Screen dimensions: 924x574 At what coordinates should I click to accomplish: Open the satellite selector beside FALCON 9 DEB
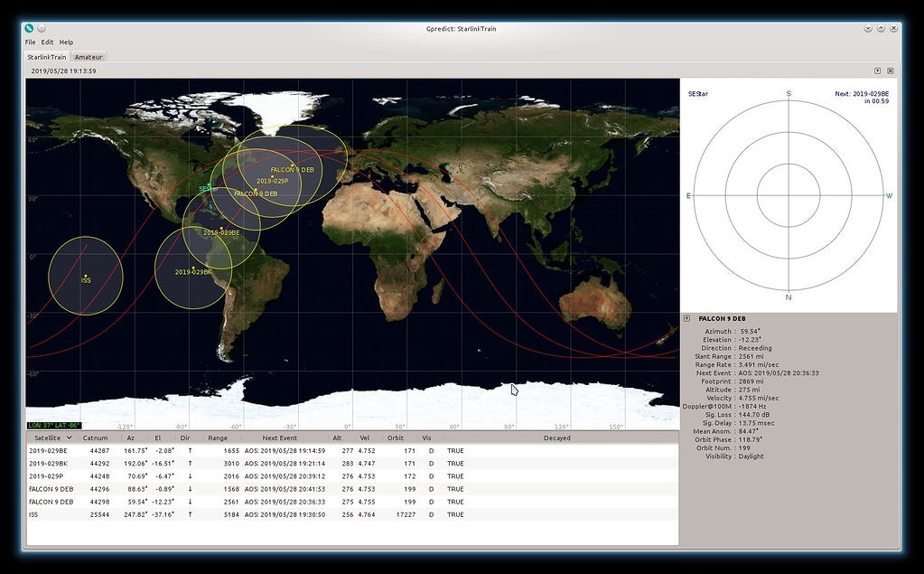[x=689, y=318]
